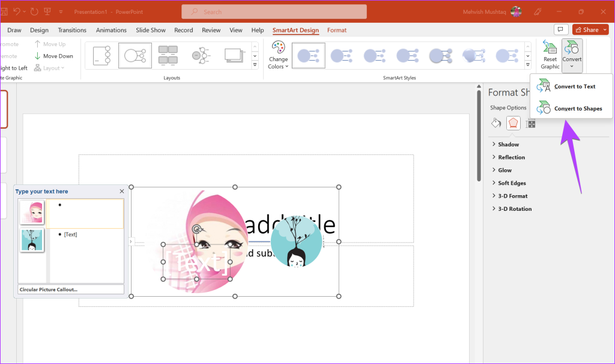Screen dimensions: 615x364
Task: Collapse text pane using side arrow handle
Action: pos(130,241)
